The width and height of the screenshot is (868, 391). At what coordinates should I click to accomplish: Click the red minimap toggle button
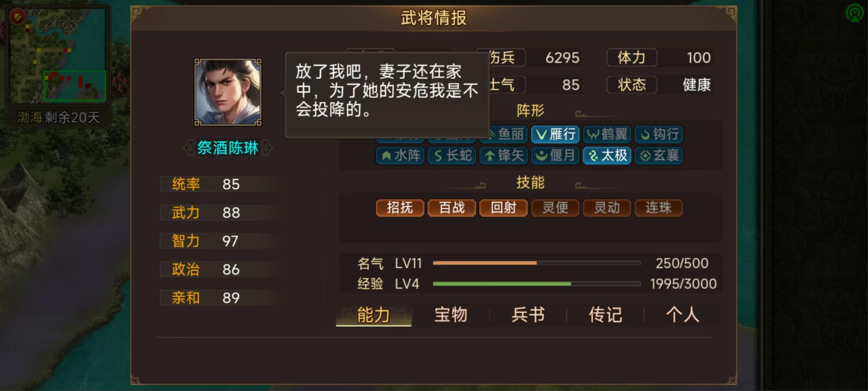17,16
